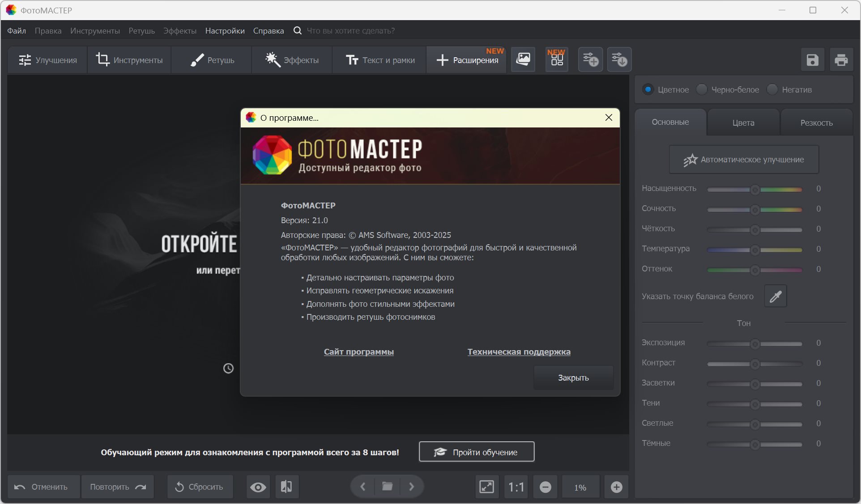
Task: Click the Автоматическое улучшение button
Action: coord(744,160)
